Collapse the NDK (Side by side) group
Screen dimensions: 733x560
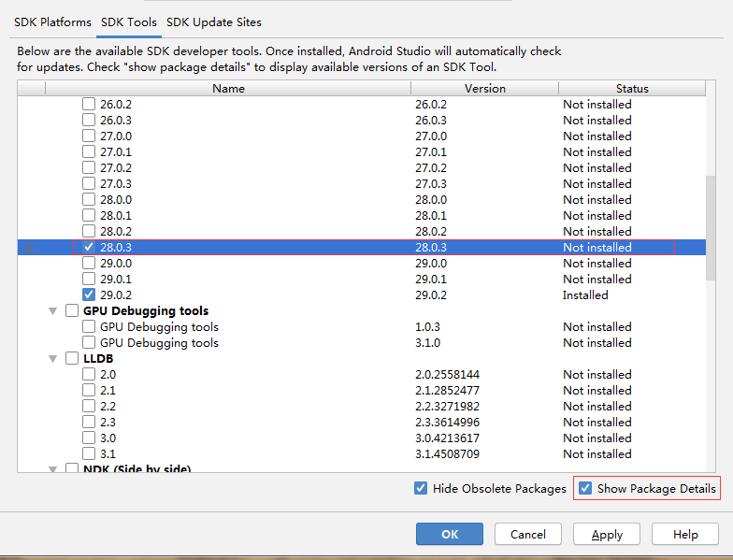pos(53,468)
